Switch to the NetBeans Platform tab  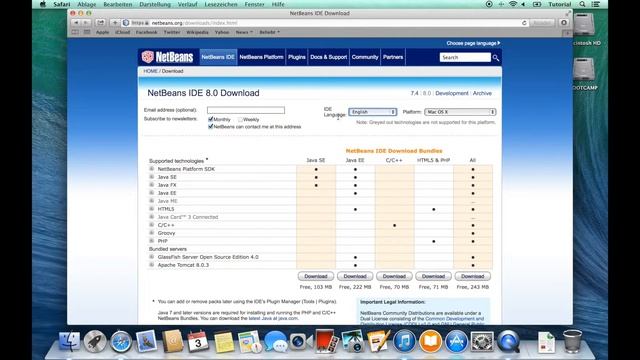[x=261, y=57]
